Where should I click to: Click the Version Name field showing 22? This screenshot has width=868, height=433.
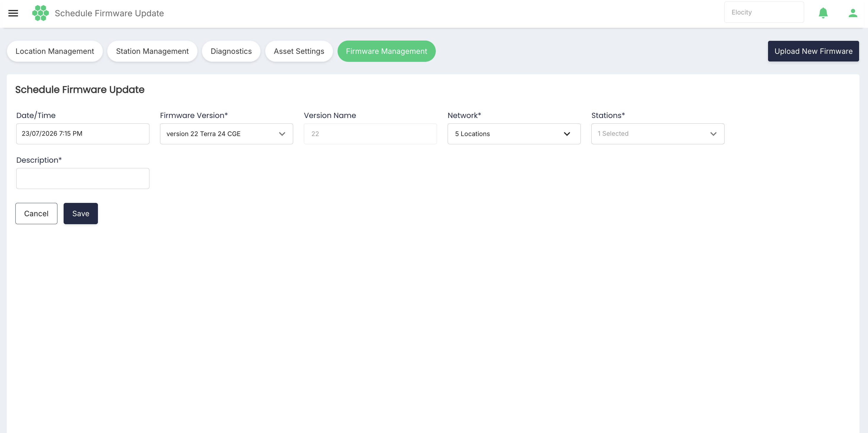370,134
